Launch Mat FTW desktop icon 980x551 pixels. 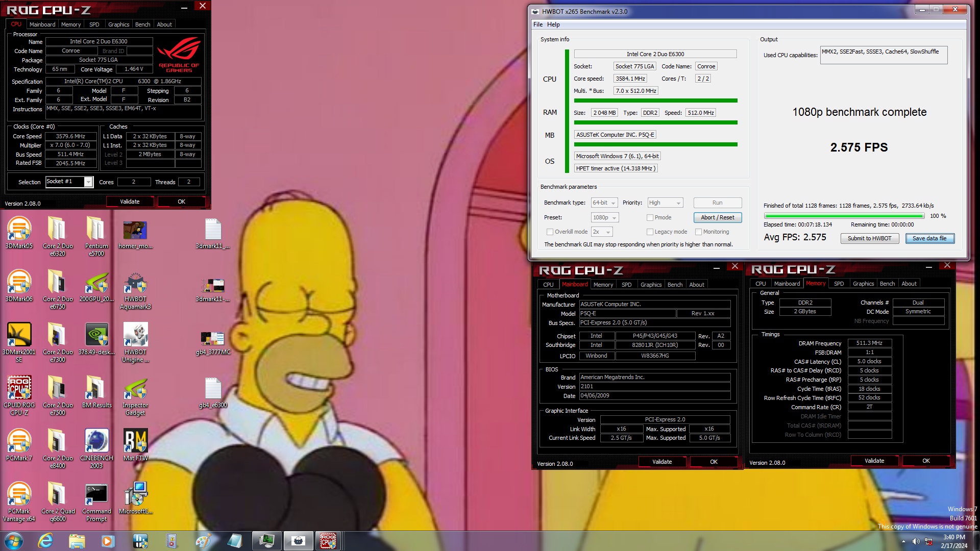(135, 445)
